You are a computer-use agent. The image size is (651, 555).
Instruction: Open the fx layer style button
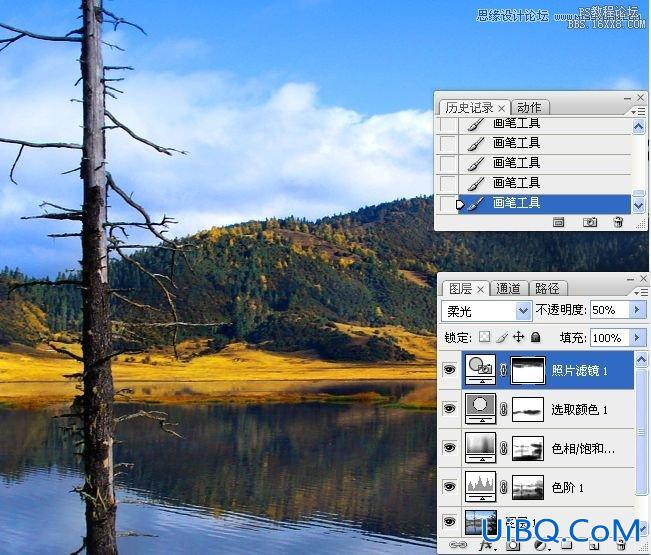click(x=485, y=545)
